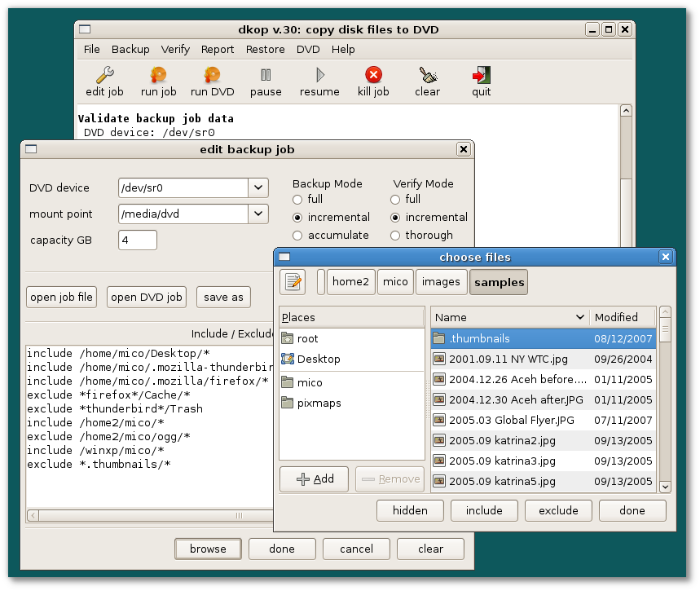Click the edit job wrench icon
This screenshot has width=700, height=591.
click(x=105, y=75)
